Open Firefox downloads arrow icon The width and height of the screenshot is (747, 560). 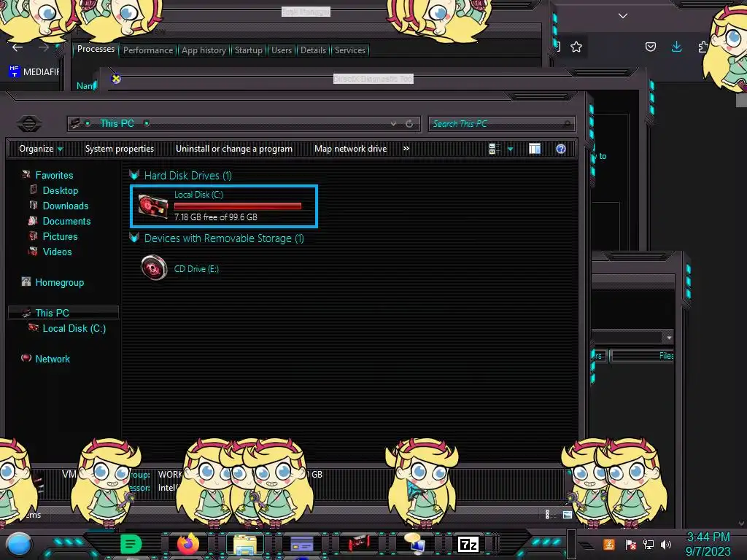(676, 47)
